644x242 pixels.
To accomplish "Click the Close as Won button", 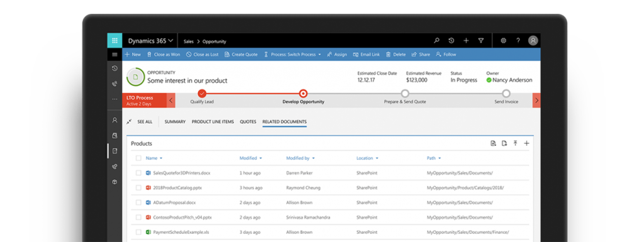I will pos(164,54).
